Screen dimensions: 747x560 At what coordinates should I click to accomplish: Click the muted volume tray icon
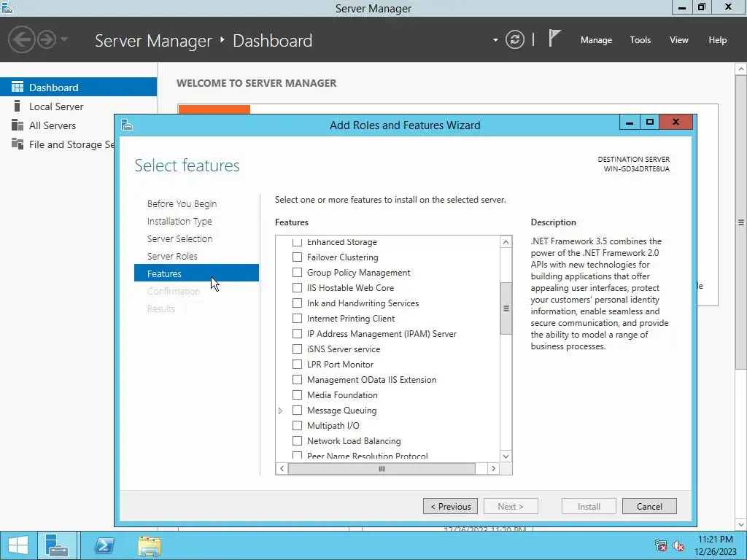678,545
